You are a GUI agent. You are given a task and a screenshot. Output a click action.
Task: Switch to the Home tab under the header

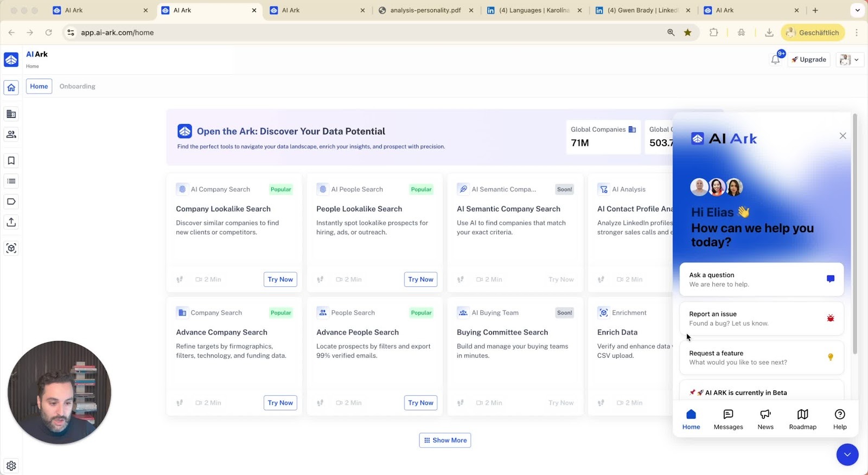click(x=39, y=86)
